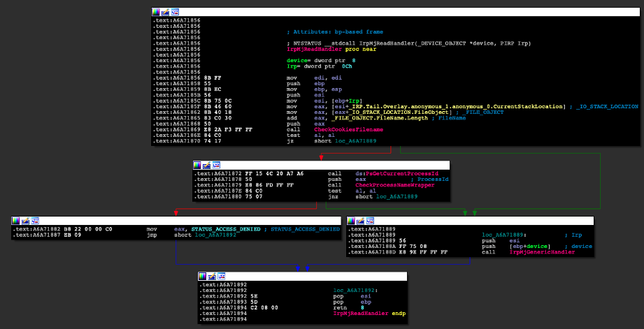Click the edit icon on the top entry block

[166, 13]
